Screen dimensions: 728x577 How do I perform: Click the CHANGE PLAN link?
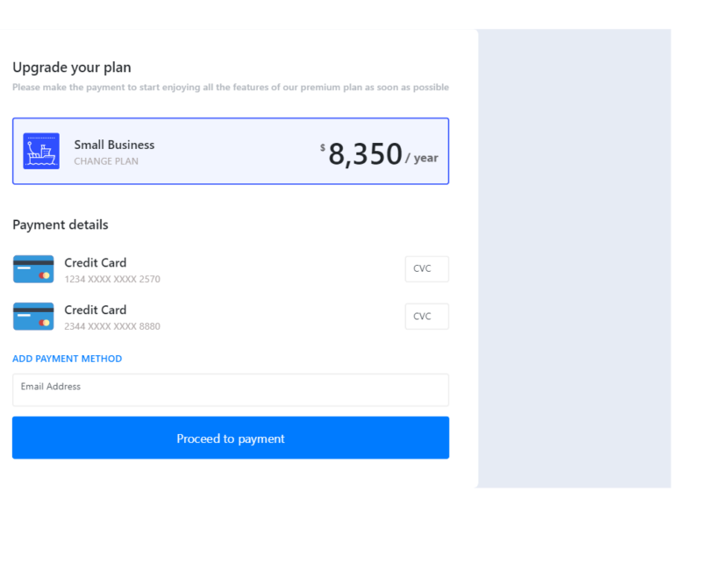[x=106, y=161]
